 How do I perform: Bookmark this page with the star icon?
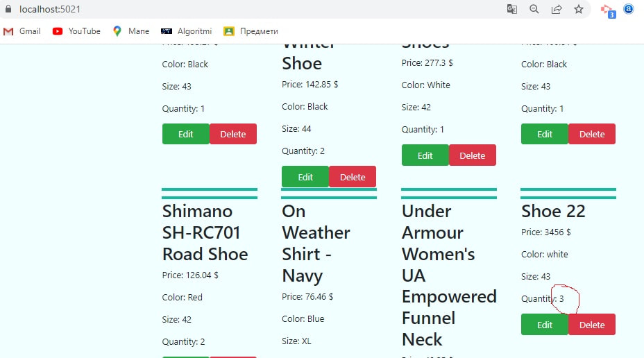click(x=579, y=9)
